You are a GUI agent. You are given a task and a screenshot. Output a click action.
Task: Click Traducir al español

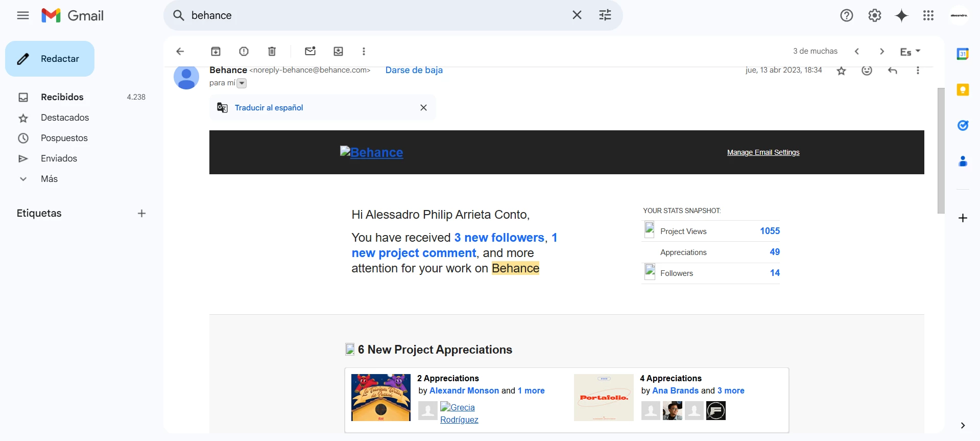tap(269, 107)
